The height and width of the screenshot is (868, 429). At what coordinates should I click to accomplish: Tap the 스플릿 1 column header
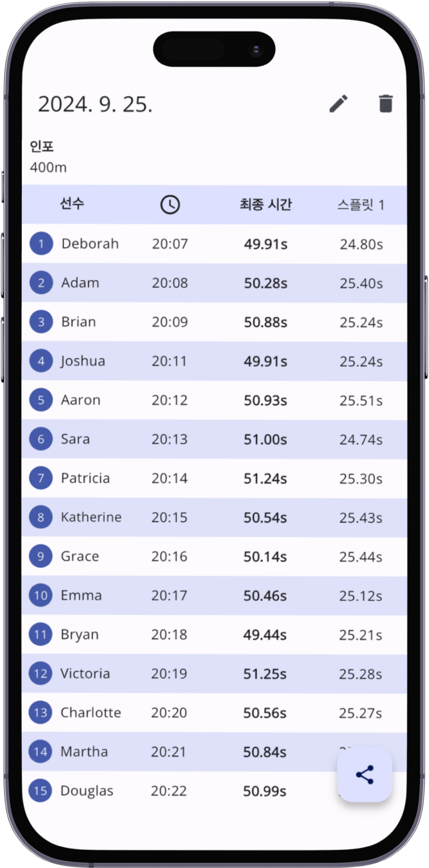pos(361,205)
